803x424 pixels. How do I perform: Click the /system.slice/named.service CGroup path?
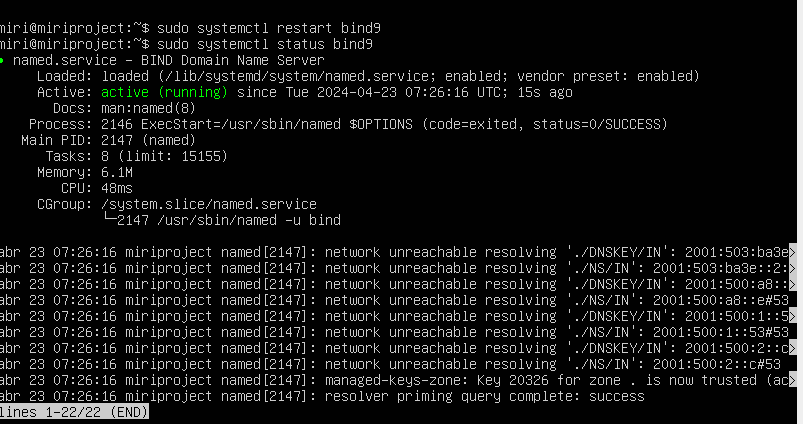(208, 204)
